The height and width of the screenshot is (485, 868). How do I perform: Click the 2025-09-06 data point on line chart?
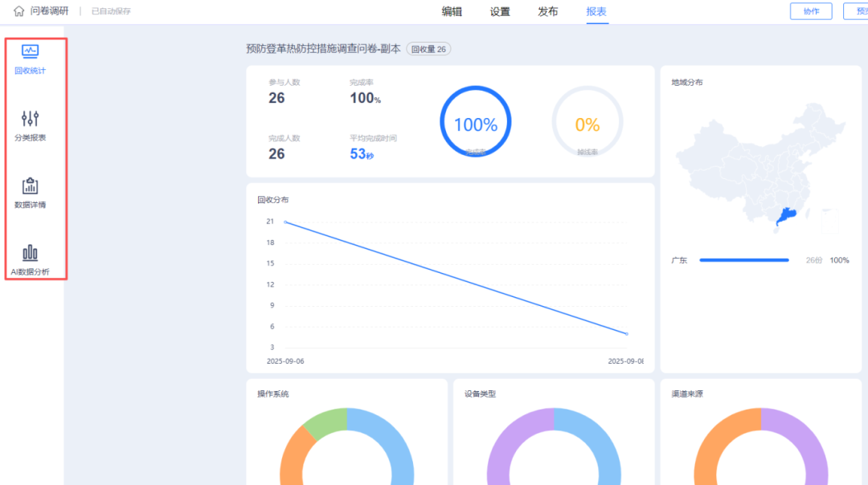285,222
